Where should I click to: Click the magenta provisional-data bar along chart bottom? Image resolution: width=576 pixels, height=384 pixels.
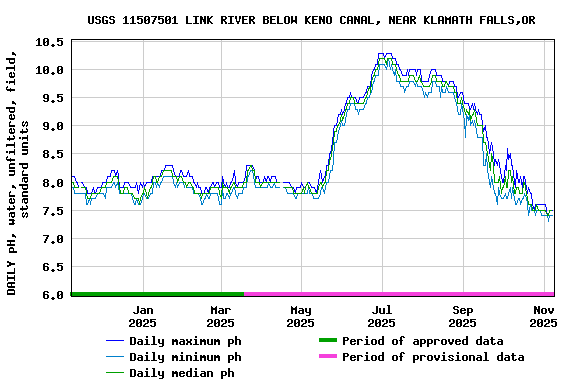point(399,294)
